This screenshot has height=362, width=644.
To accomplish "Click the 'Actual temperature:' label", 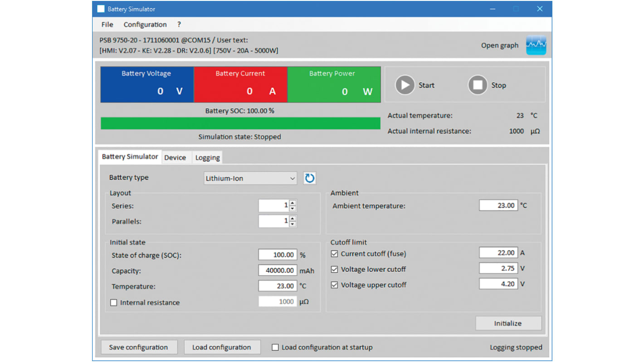I will (420, 116).
